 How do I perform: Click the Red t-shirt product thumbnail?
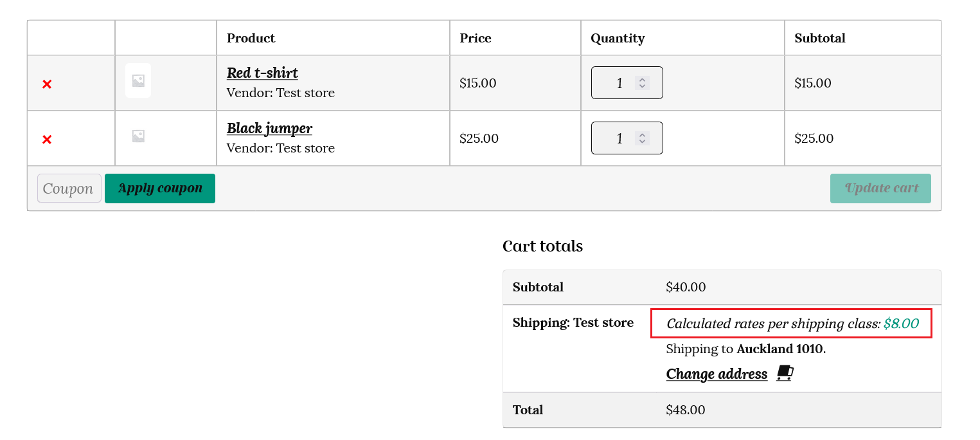138,81
